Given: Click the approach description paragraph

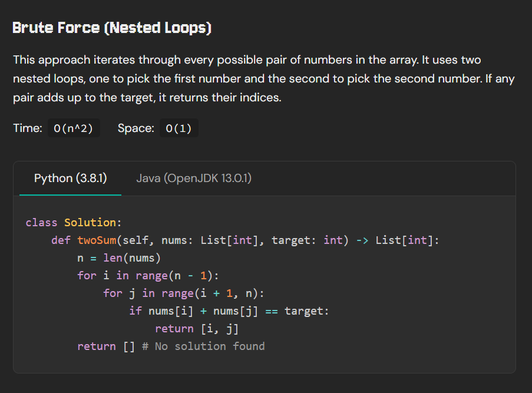Looking at the screenshot, I should tap(263, 79).
